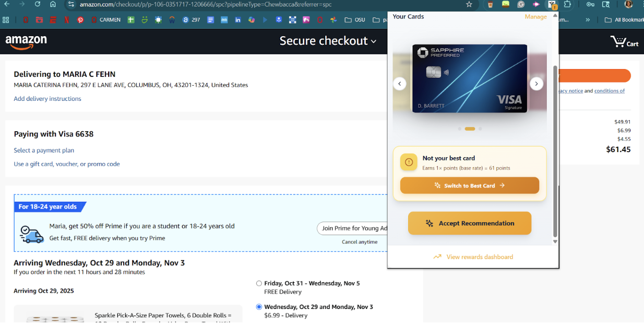Image resolution: width=644 pixels, height=324 pixels.
Task: Show more bookmarks with the double chevron
Action: click(588, 20)
